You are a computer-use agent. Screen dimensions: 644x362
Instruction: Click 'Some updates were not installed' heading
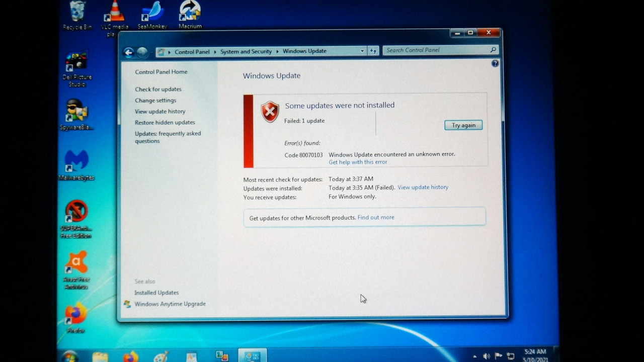point(340,105)
